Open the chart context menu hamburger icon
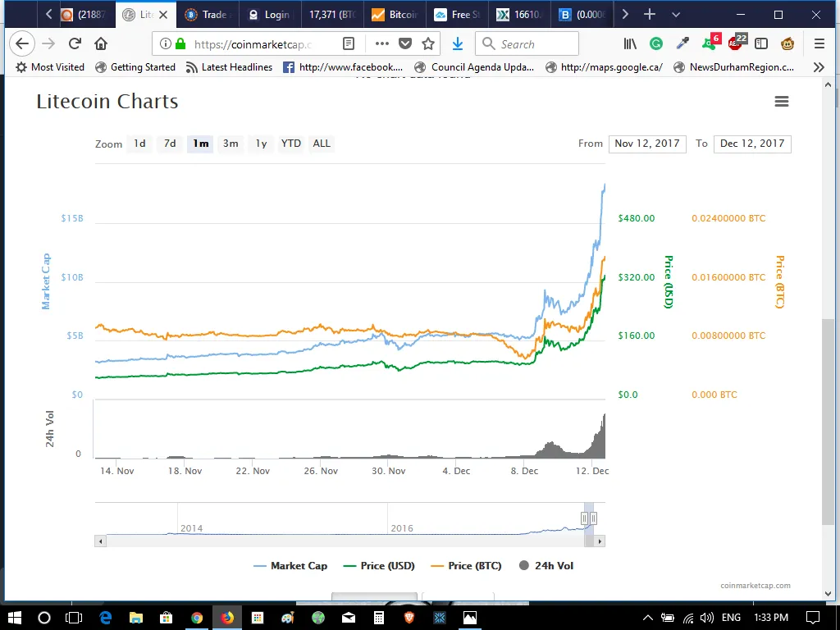The image size is (840, 630). pos(782,101)
